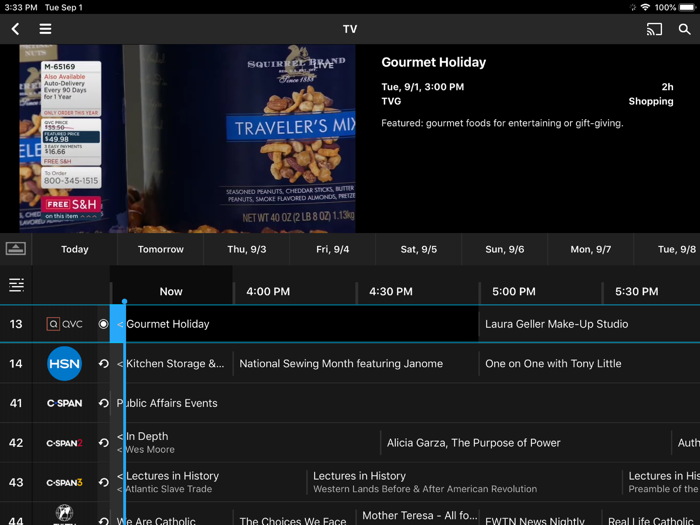Collapse the video preview panel icon

16,249
